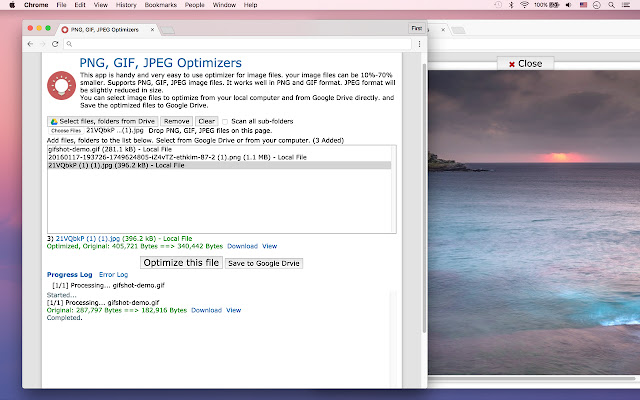Open the Window menu
The width and height of the screenshot is (640, 400).
[x=224, y=5]
